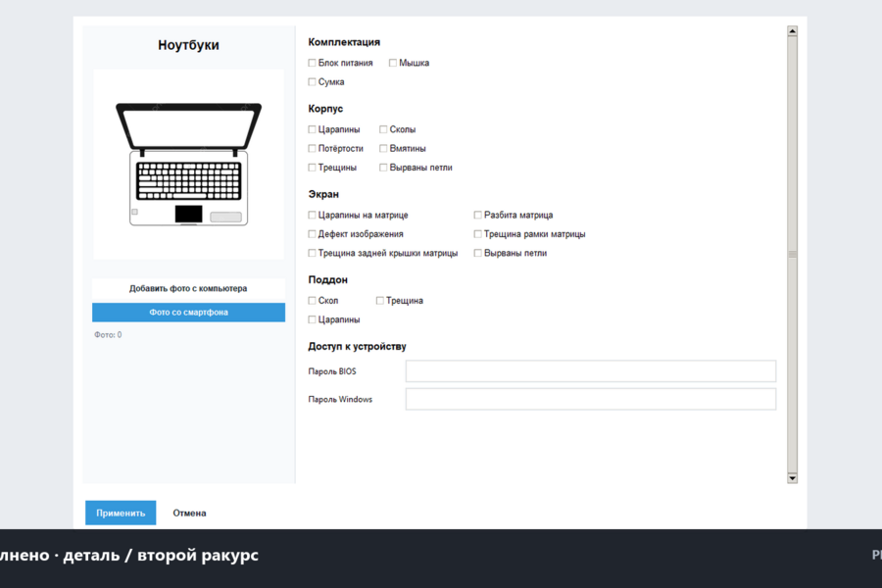Check Дефект изображения checkbox

click(x=312, y=234)
